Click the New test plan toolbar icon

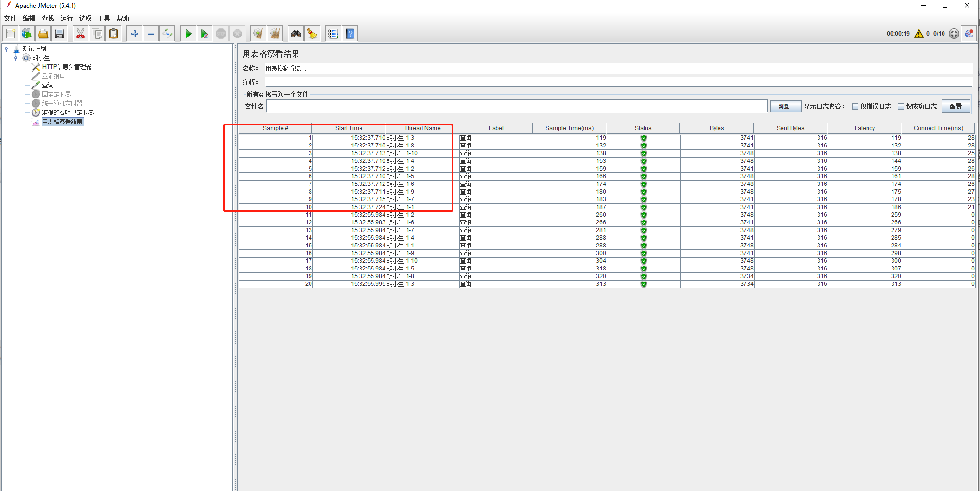click(x=11, y=34)
